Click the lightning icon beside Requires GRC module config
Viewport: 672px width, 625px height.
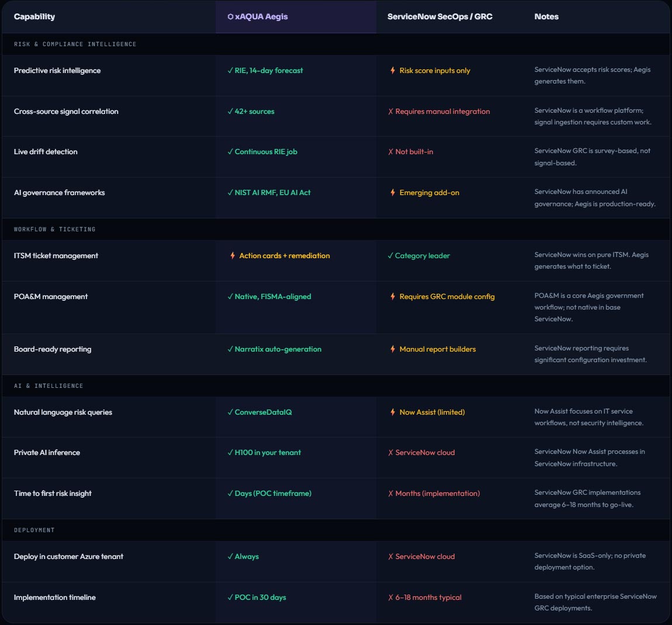tap(393, 296)
